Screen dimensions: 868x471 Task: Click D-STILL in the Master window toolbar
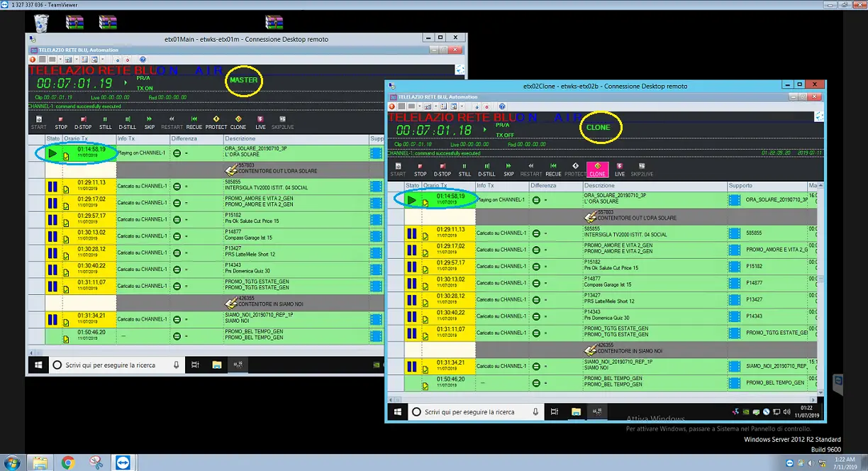128,122
